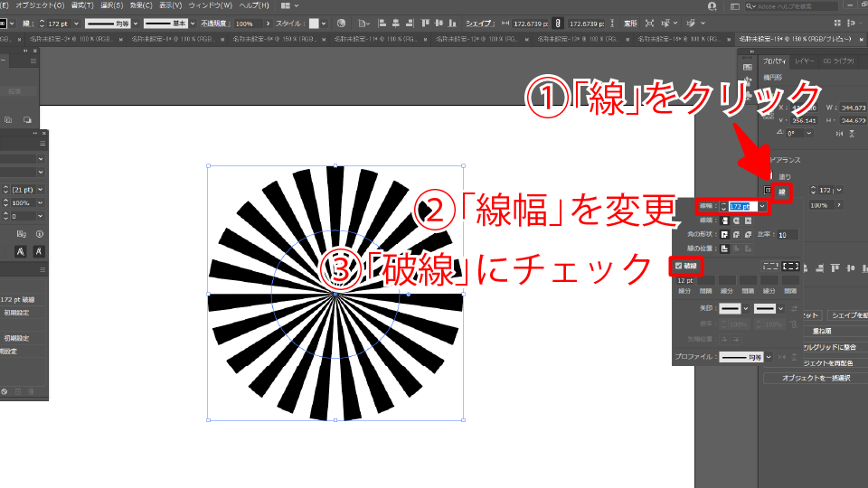
Task: Click the flip horizontal icon in Properties panel
Action: click(x=840, y=134)
